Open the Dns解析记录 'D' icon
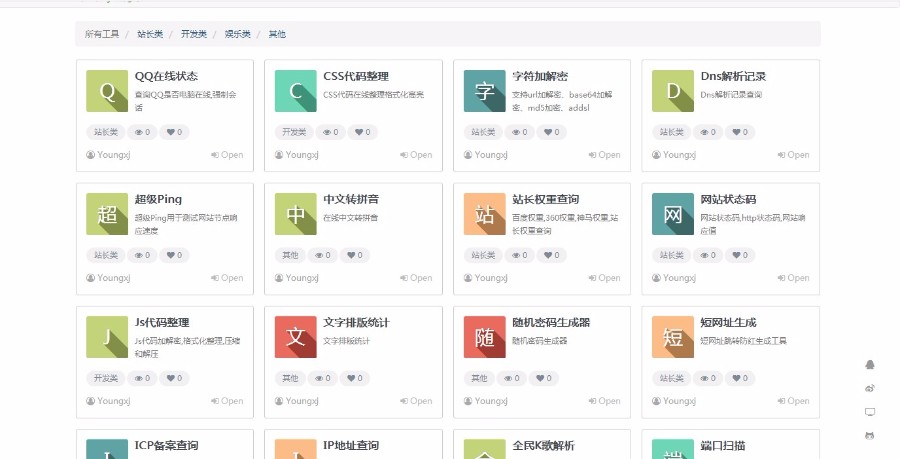 (x=673, y=91)
